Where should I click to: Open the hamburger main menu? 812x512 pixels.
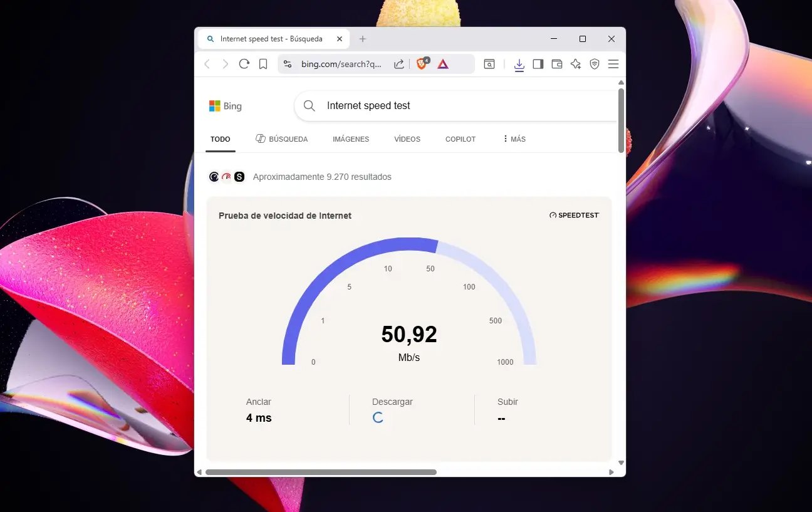613,64
